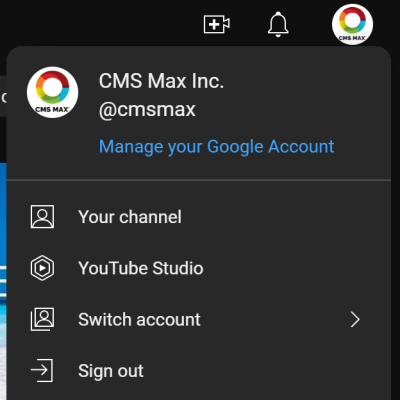
Task: Click the CMS Max Inc. account name
Action: [x=161, y=81]
